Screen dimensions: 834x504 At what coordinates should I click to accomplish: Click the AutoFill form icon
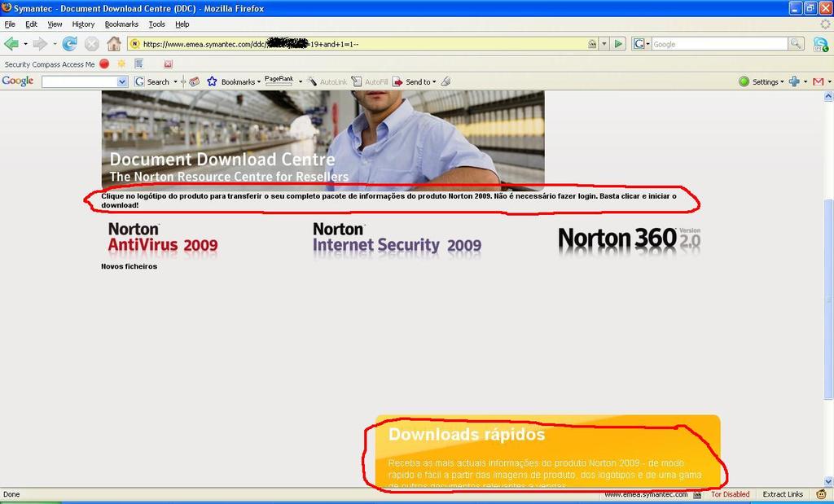(x=357, y=81)
